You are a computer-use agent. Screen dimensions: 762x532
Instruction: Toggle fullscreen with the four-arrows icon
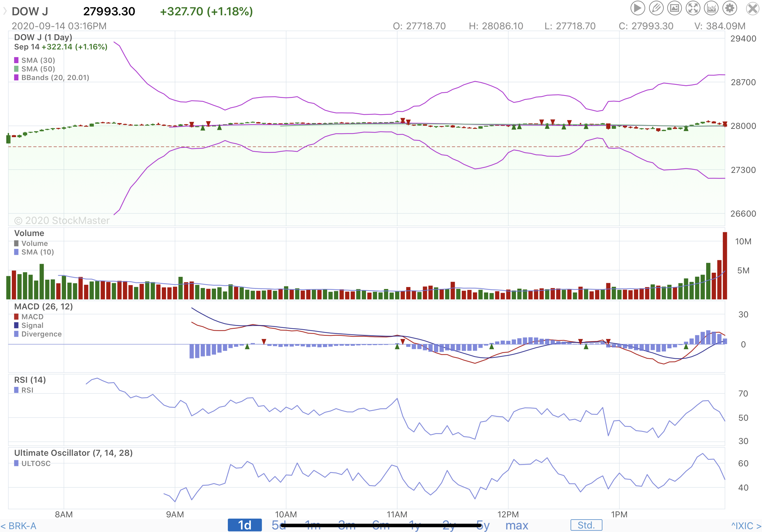pos(693,8)
